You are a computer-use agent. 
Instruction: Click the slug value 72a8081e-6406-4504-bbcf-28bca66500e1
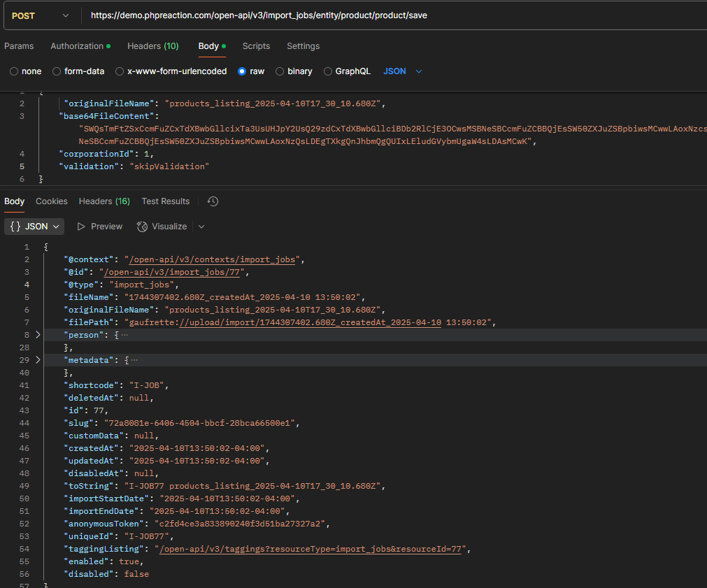pos(199,423)
